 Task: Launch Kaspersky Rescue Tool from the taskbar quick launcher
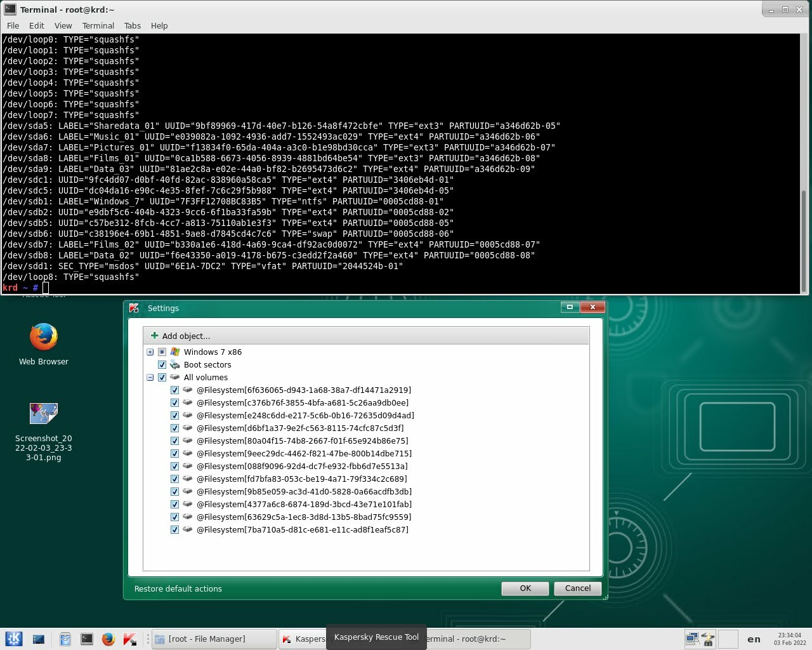point(130,639)
